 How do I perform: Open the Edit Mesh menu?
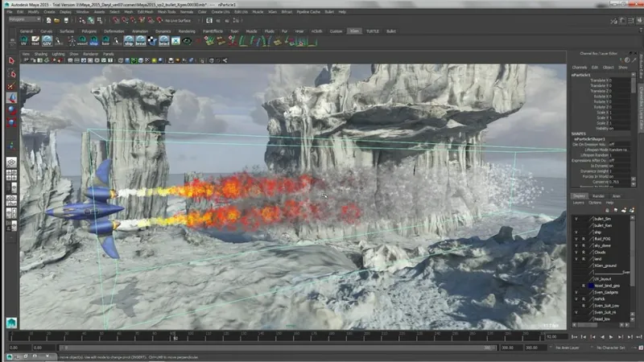click(x=145, y=12)
